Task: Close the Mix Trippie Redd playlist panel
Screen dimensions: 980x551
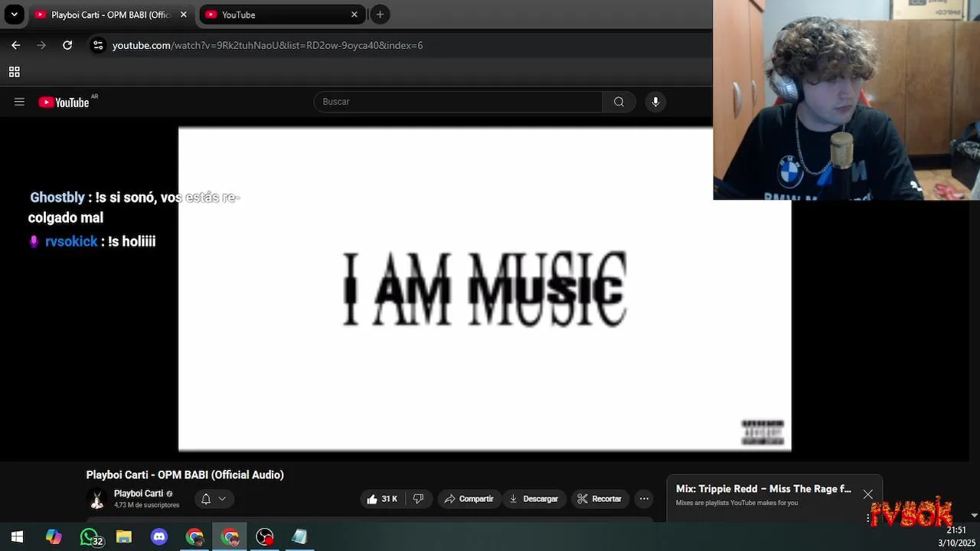Action: point(867,494)
